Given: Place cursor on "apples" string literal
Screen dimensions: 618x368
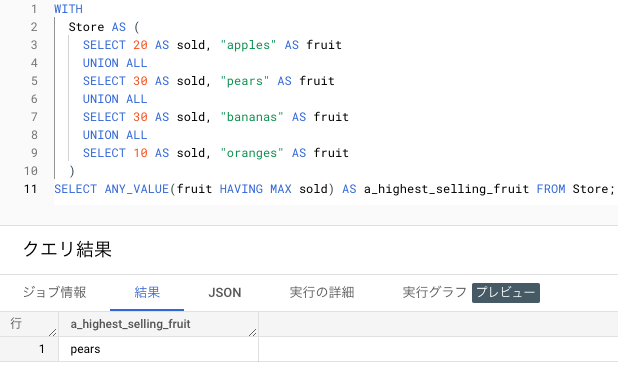Looking at the screenshot, I should (249, 45).
